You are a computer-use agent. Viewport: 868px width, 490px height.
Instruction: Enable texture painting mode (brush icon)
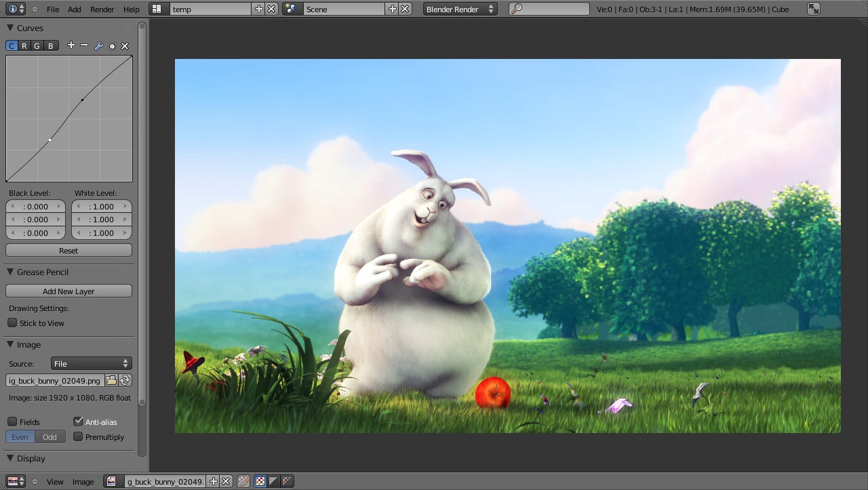tap(243, 481)
